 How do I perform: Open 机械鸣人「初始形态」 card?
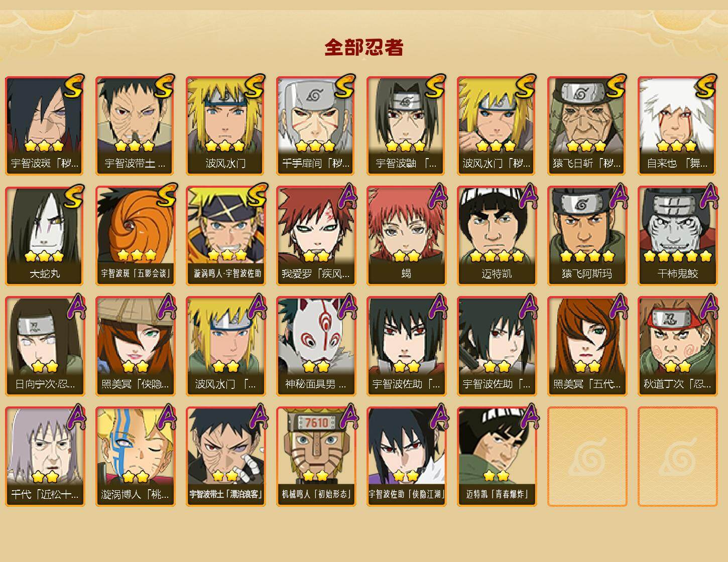click(316, 457)
